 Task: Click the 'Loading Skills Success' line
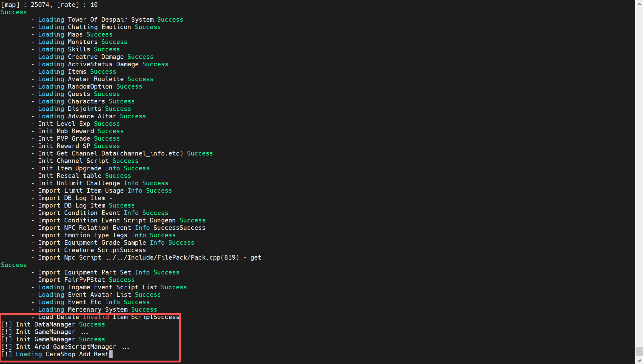tap(75, 49)
